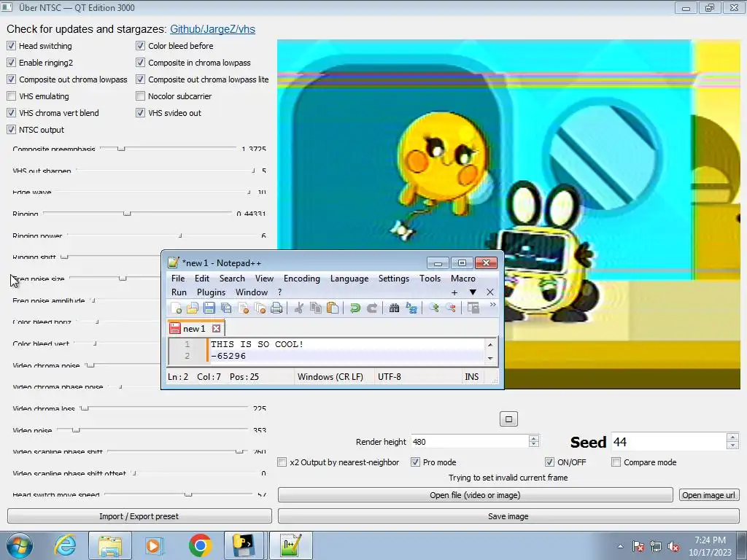Click the plus icon on Notepad++ menu row
Viewport: 747px width, 560px height.
454,292
